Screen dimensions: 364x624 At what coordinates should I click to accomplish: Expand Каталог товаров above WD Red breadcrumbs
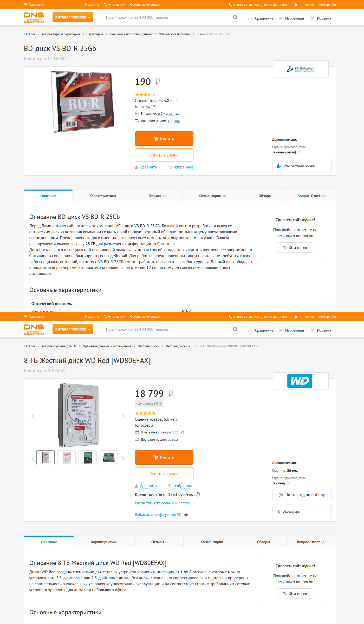73,329
